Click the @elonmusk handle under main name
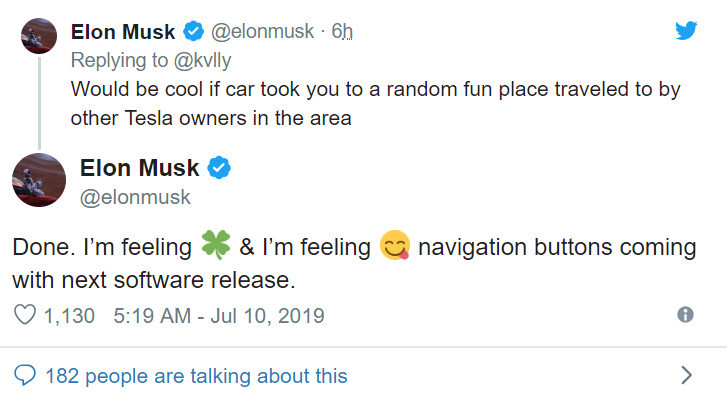727x399 pixels. (135, 197)
